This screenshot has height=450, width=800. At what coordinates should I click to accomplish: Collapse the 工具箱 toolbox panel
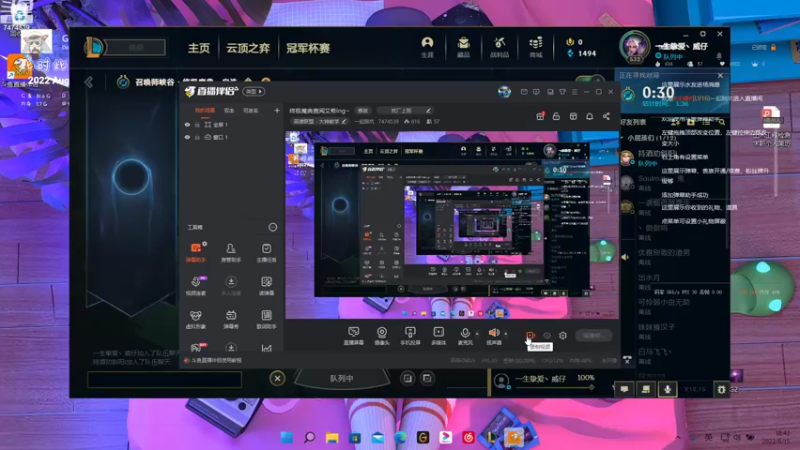(273, 227)
